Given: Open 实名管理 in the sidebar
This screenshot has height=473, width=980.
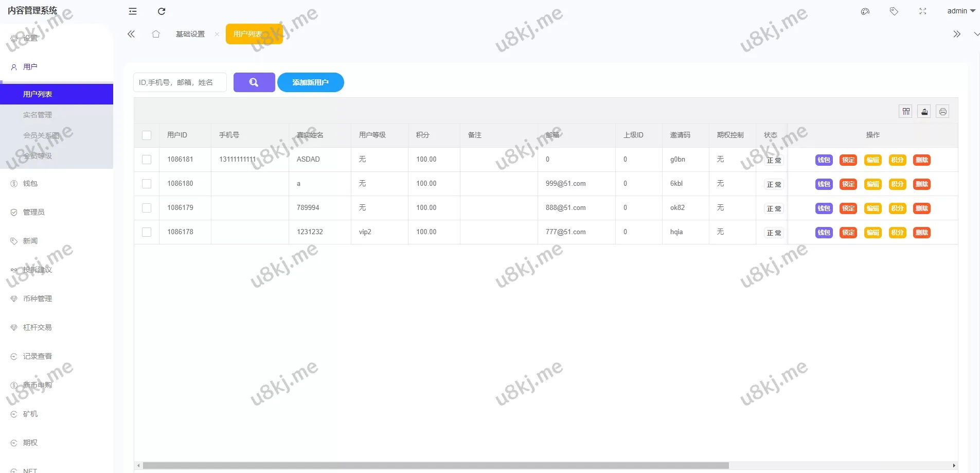Looking at the screenshot, I should click(x=38, y=115).
